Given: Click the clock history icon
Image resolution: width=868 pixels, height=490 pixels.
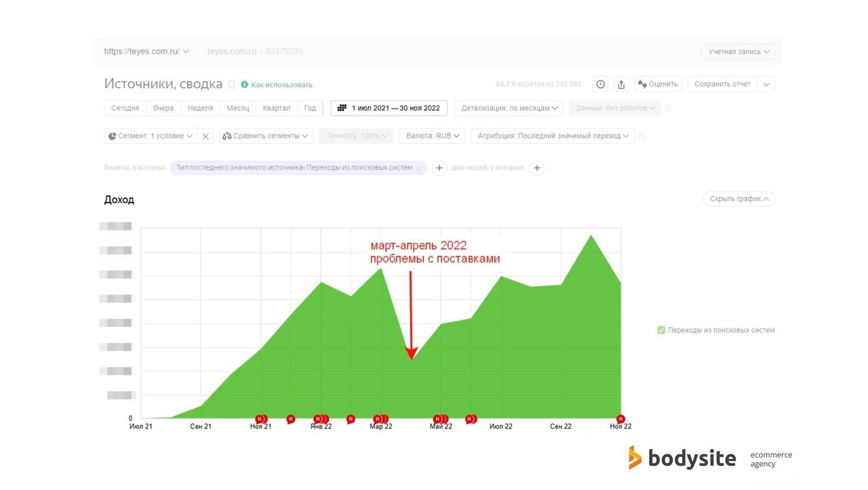Looking at the screenshot, I should coord(600,84).
